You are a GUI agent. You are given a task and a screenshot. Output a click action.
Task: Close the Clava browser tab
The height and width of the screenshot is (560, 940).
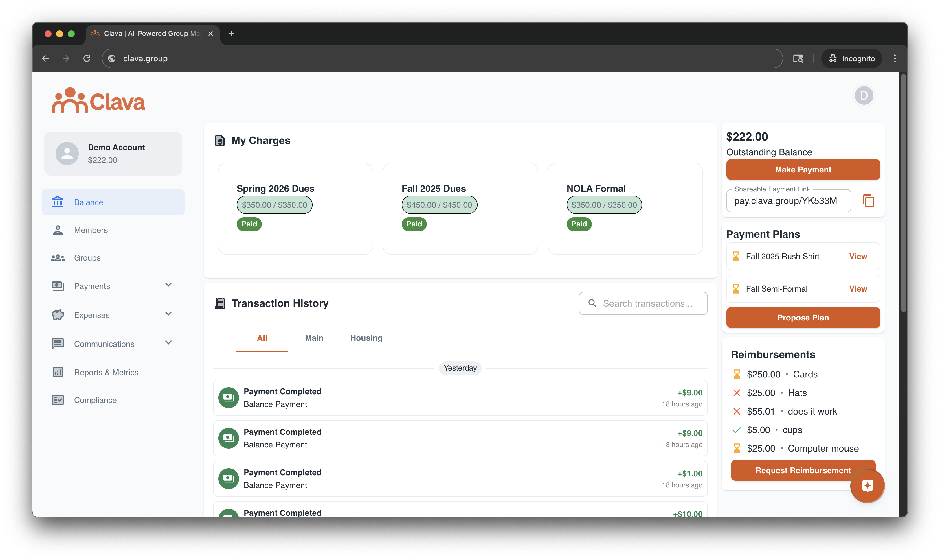click(211, 34)
